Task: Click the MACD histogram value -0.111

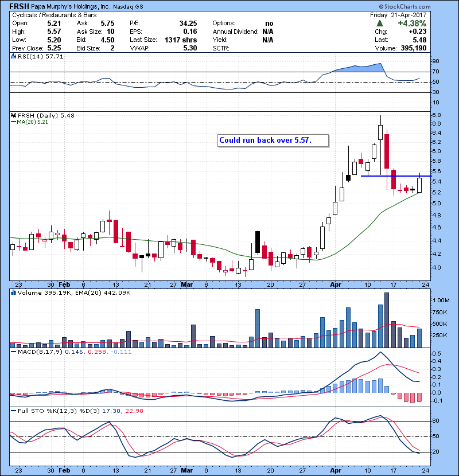Action: (x=121, y=352)
